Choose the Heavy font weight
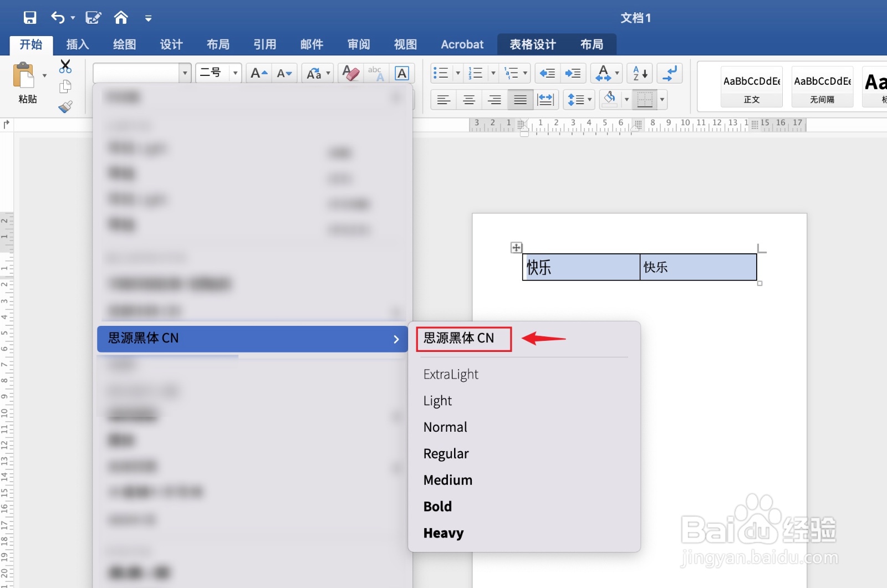Viewport: 887px width, 588px height. point(443,533)
